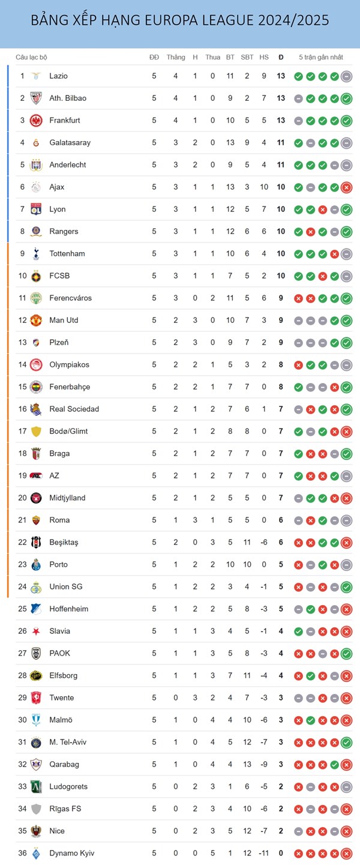Viewport: 360px width, 868px height.
Task: Sort by the Thua column header
Action: (x=212, y=57)
